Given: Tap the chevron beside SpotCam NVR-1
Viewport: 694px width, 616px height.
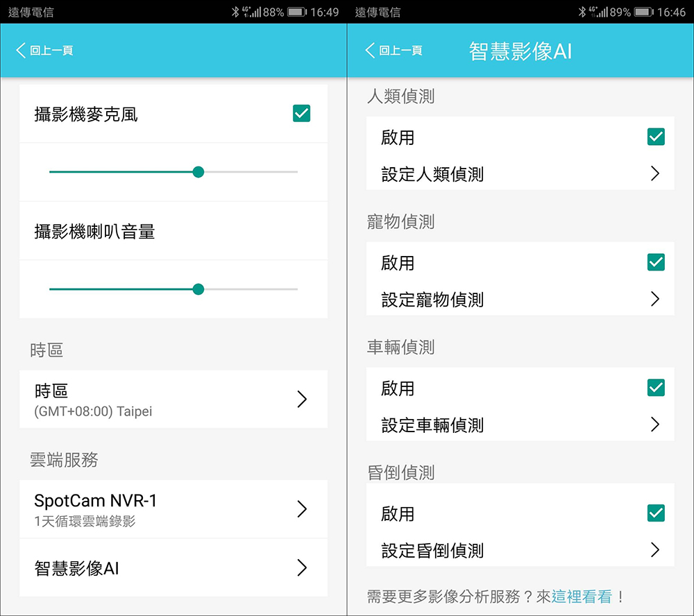Looking at the screenshot, I should point(302,509).
